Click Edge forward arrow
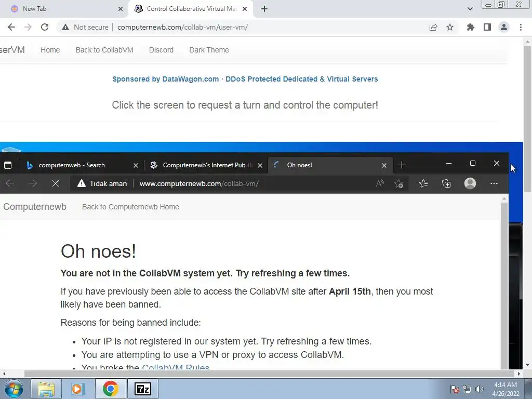The height and width of the screenshot is (399, 532). point(33,183)
